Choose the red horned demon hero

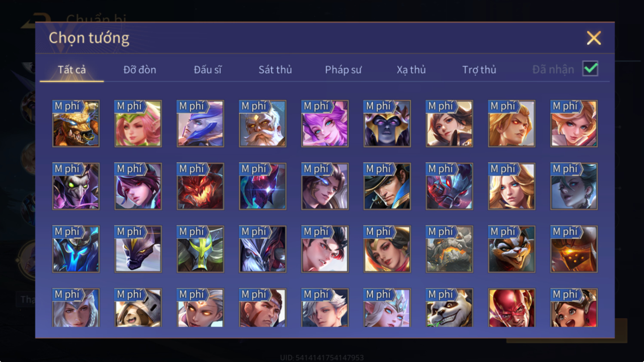pyautogui.click(x=200, y=187)
